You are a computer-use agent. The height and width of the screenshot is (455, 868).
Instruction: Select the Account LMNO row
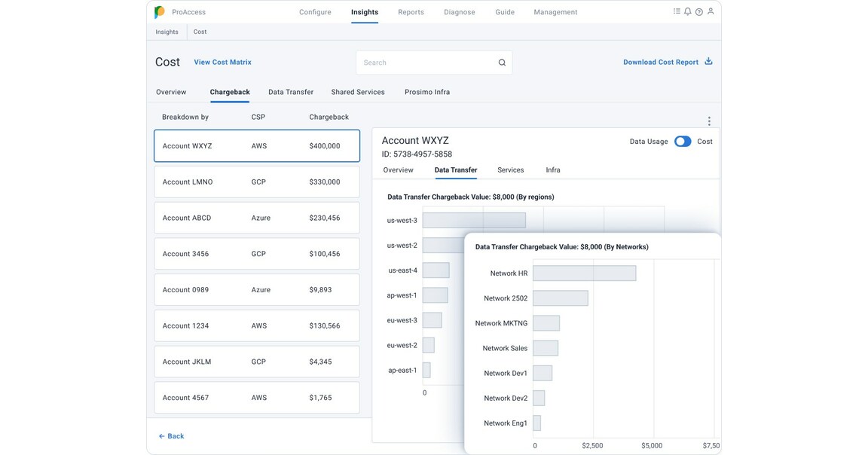[x=256, y=180]
